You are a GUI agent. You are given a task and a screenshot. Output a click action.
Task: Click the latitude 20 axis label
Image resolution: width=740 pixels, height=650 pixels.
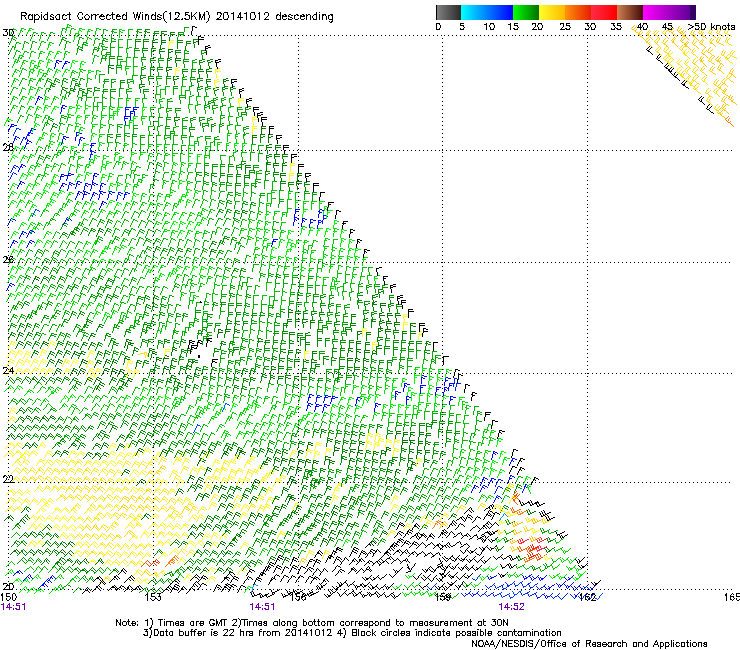8,587
